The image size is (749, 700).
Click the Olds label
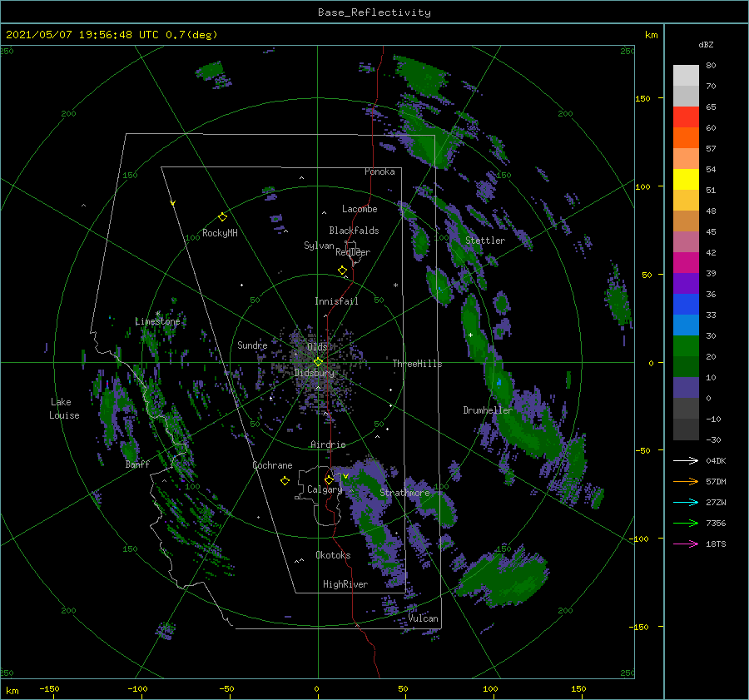pos(317,347)
